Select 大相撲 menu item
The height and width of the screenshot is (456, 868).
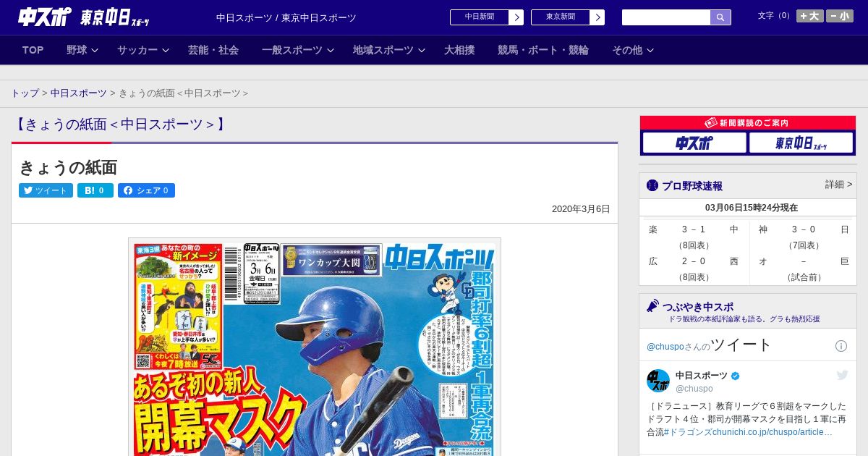(x=459, y=50)
